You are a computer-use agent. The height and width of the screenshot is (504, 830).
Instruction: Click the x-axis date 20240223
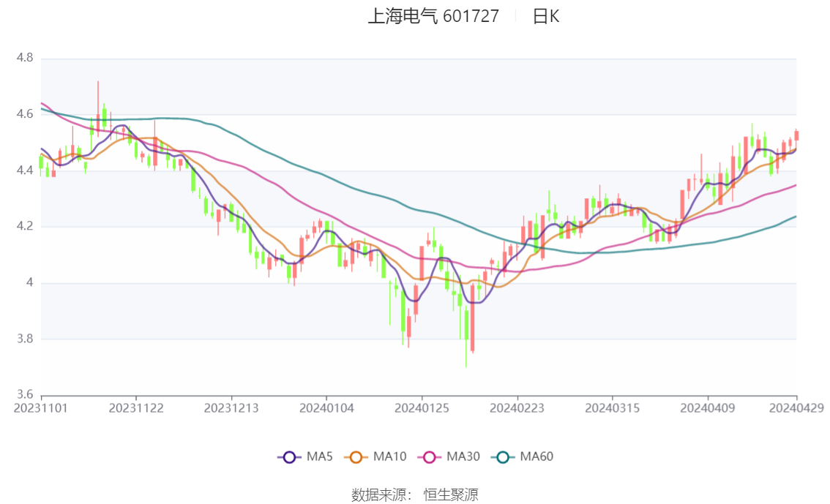coord(517,408)
